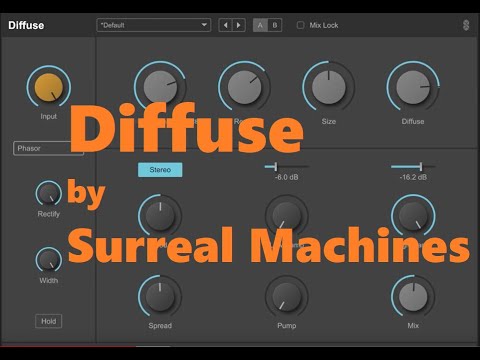Select the A comparison slot
Image resolution: width=480 pixels, height=360 pixels.
[260, 25]
